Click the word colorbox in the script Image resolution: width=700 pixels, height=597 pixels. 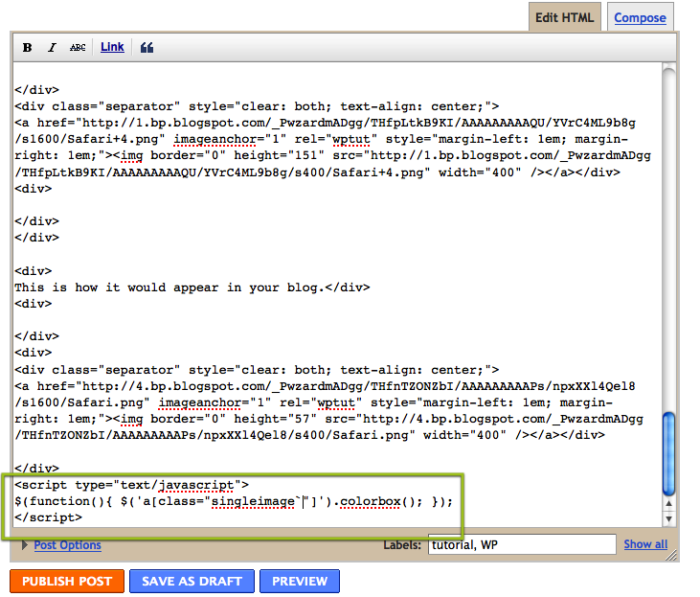click(370, 501)
